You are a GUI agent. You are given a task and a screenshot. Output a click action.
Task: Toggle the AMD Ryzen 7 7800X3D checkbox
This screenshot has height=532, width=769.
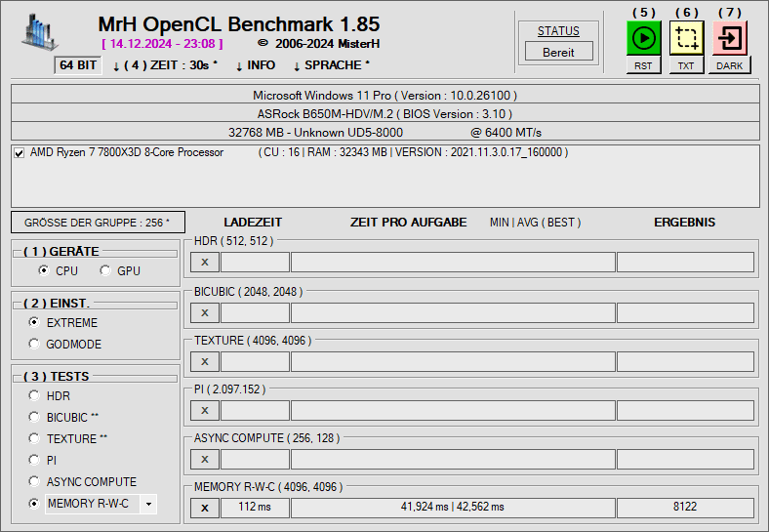click(x=20, y=153)
